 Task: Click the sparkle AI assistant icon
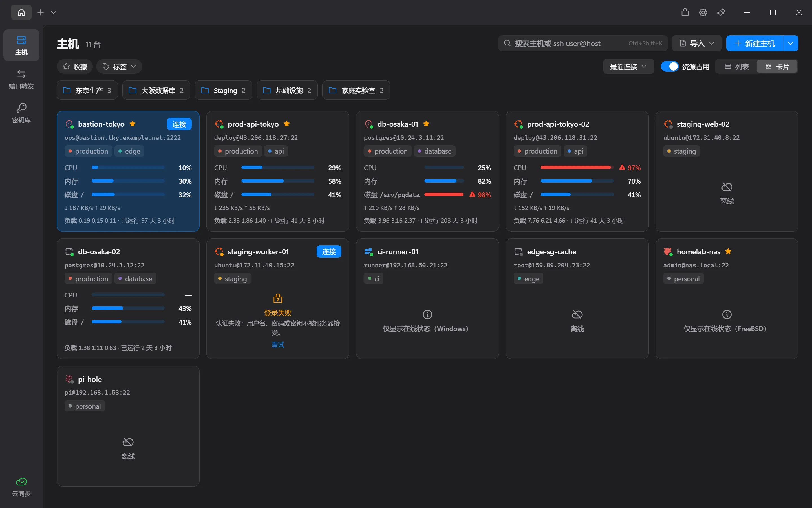[721, 12]
